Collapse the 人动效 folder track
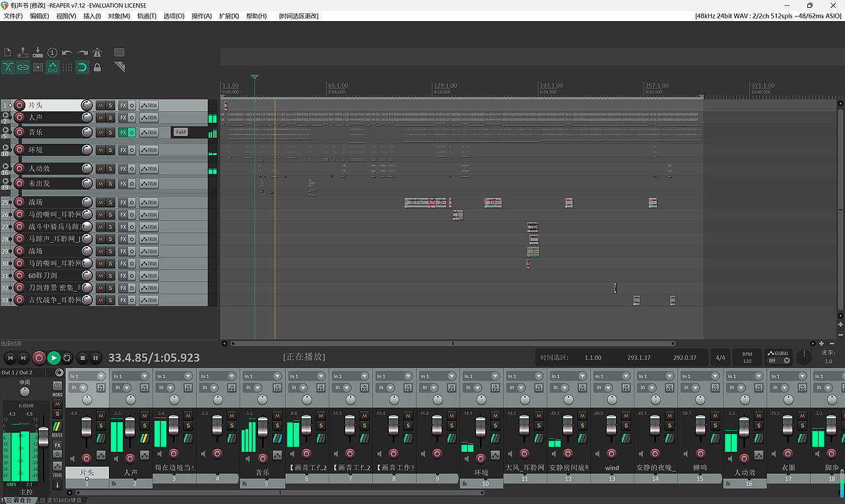This screenshot has width=845, height=504. [6, 166]
